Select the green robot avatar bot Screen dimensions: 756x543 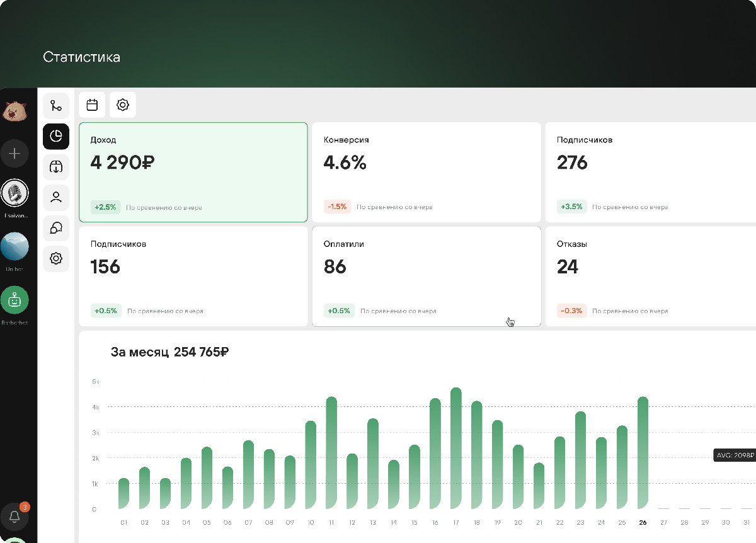coord(14,300)
